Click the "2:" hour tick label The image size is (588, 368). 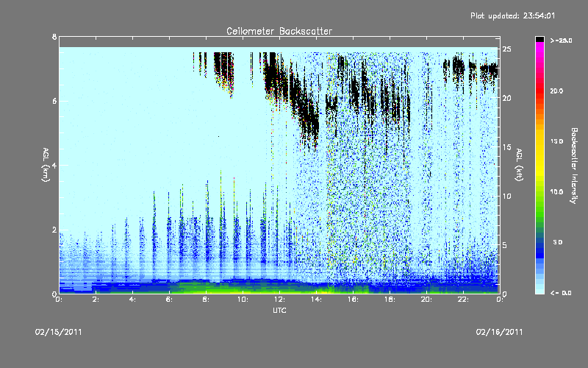tap(96, 300)
